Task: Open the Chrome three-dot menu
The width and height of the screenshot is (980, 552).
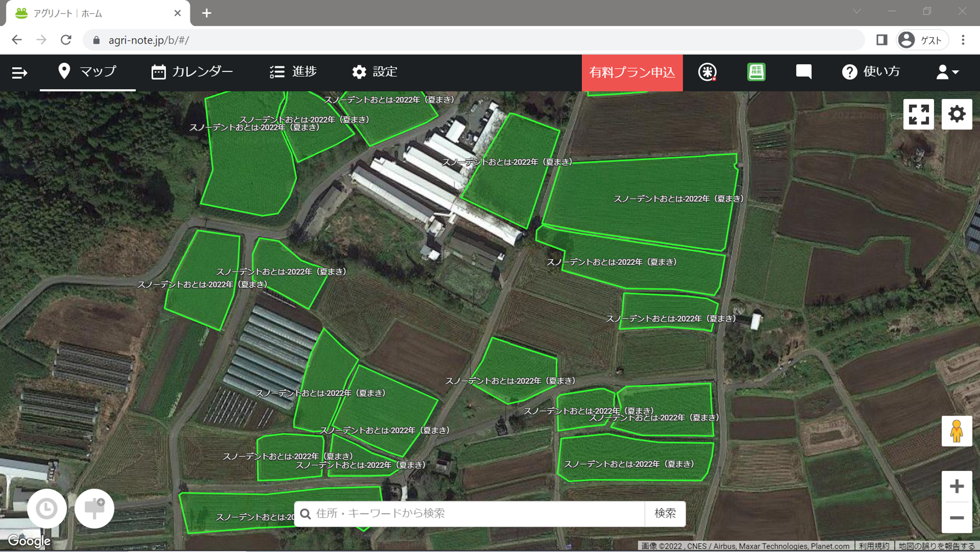Action: pyautogui.click(x=963, y=40)
